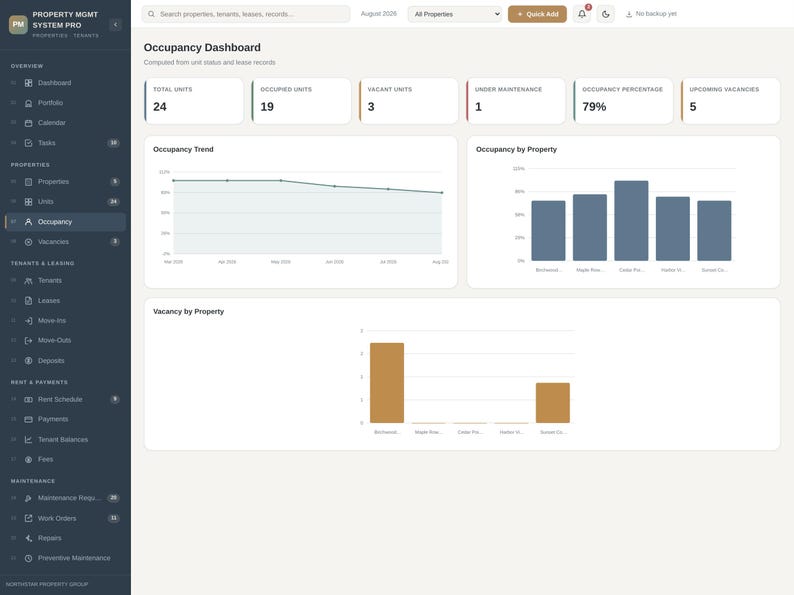Open the Preventive Maintenance clock icon
Screen dimensions: 794x595
click(x=28, y=558)
